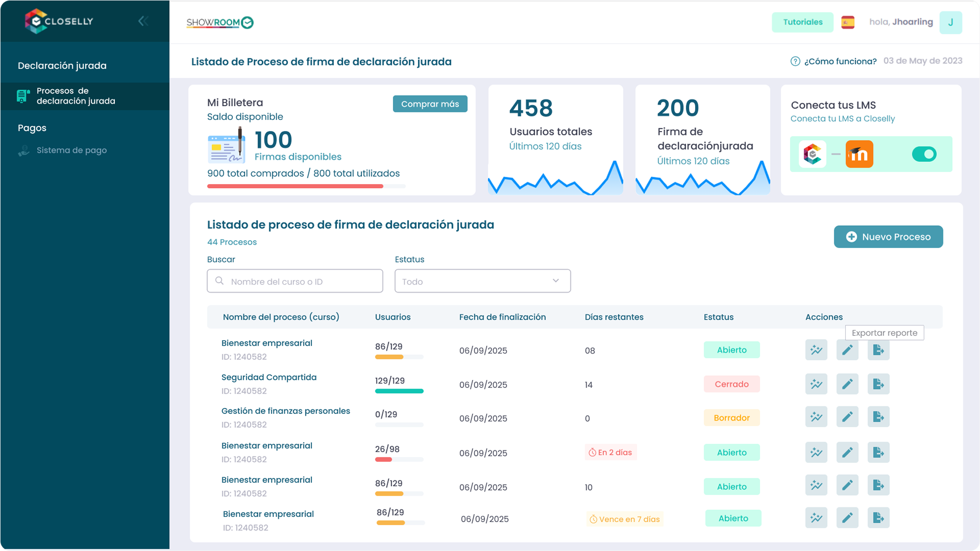Click stats icon in the last table row

tap(816, 518)
